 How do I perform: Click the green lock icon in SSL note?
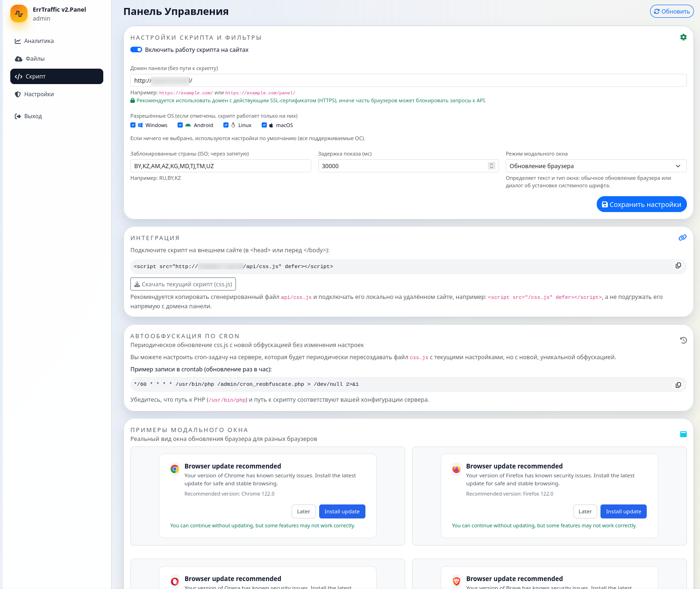(133, 100)
